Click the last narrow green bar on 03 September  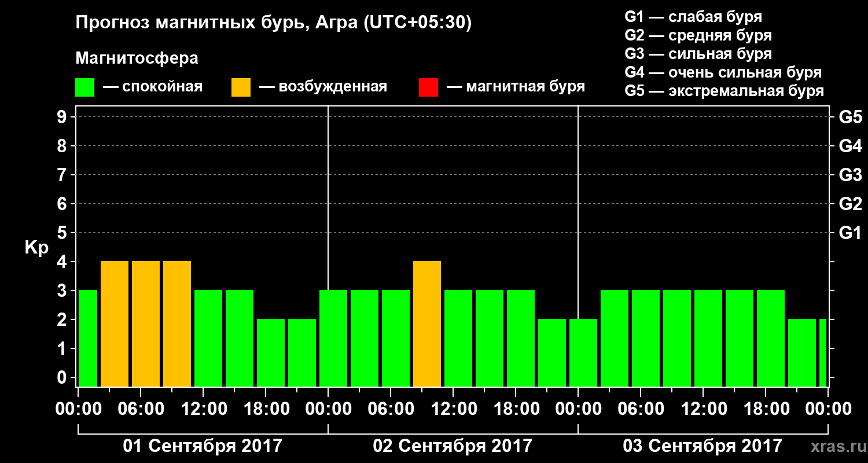click(823, 352)
